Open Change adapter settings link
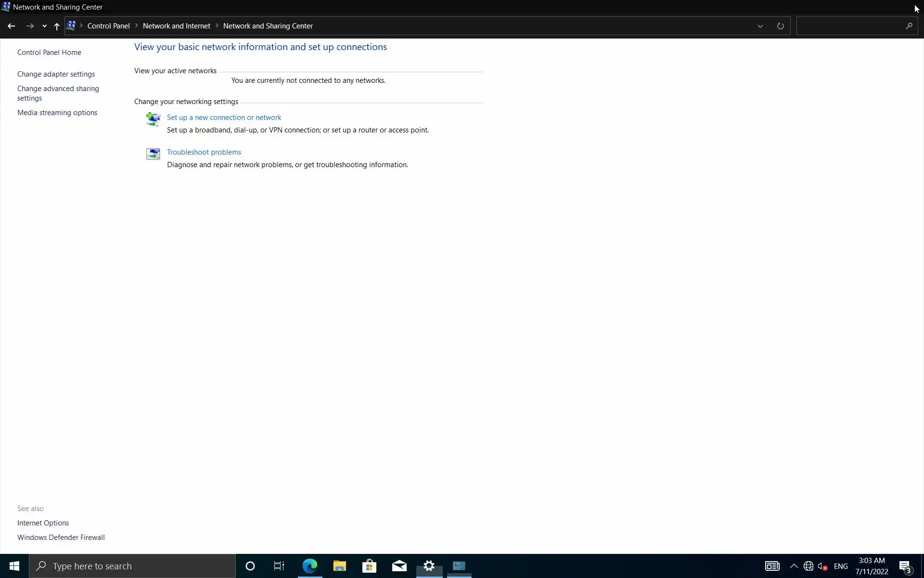The width and height of the screenshot is (924, 578). [56, 74]
